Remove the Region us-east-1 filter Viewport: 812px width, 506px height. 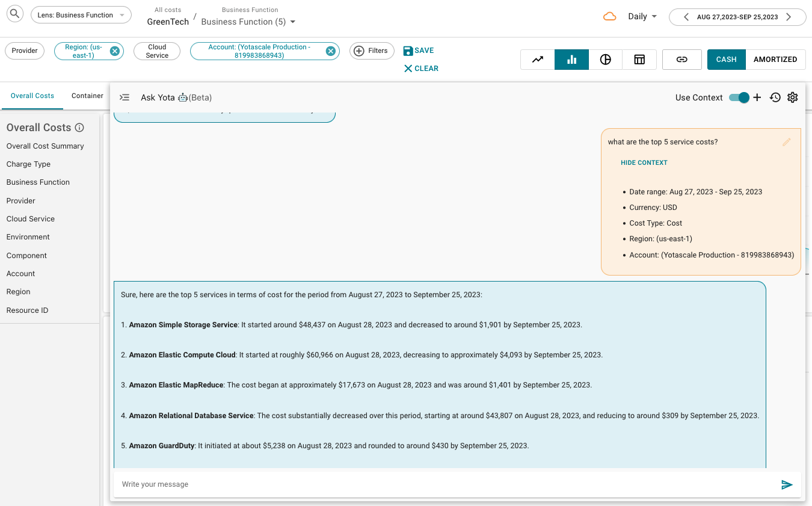tap(114, 51)
